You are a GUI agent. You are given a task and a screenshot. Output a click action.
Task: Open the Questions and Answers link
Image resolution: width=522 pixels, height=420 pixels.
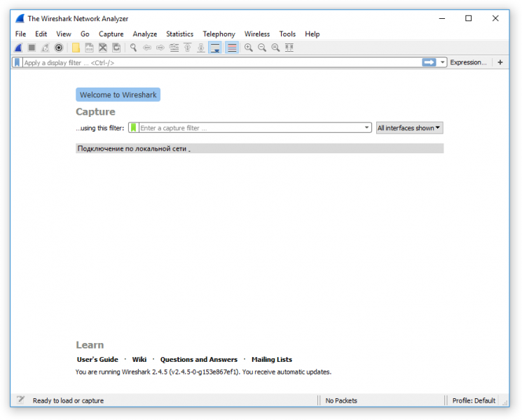point(199,360)
